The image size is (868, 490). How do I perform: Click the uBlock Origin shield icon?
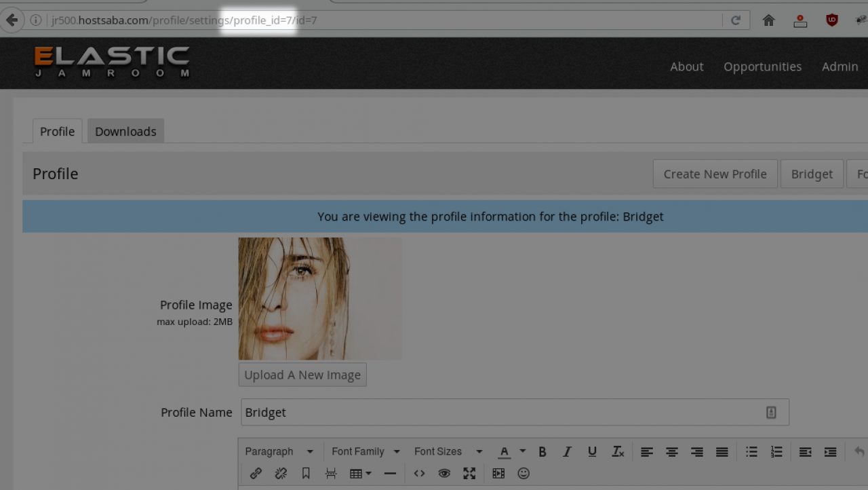[x=832, y=20]
